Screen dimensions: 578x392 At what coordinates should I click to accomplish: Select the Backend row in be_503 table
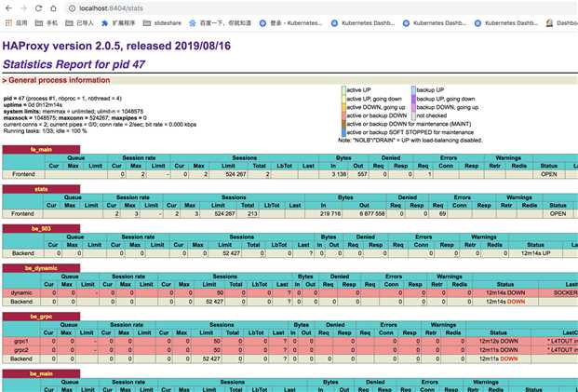[290, 253]
